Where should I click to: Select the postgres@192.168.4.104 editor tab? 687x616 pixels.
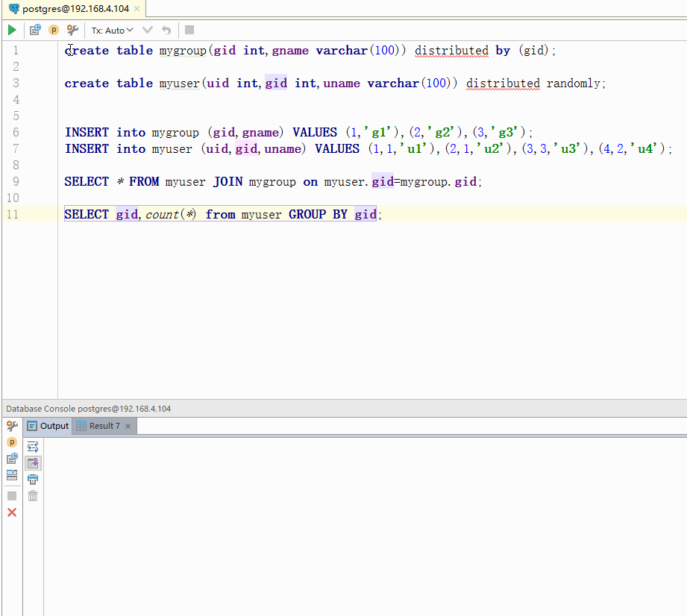75,9
